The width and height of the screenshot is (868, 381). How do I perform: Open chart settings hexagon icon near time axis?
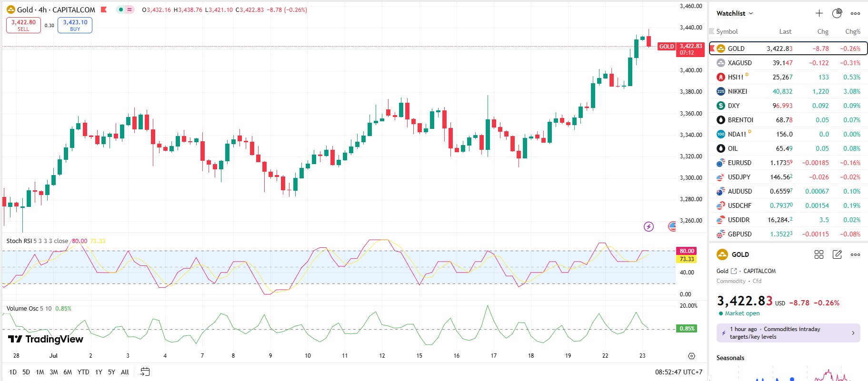point(692,356)
